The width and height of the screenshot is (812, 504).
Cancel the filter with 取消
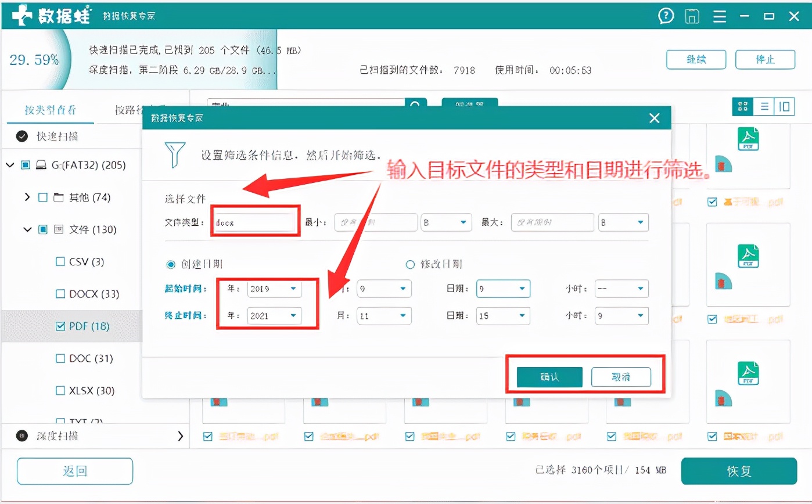point(621,377)
